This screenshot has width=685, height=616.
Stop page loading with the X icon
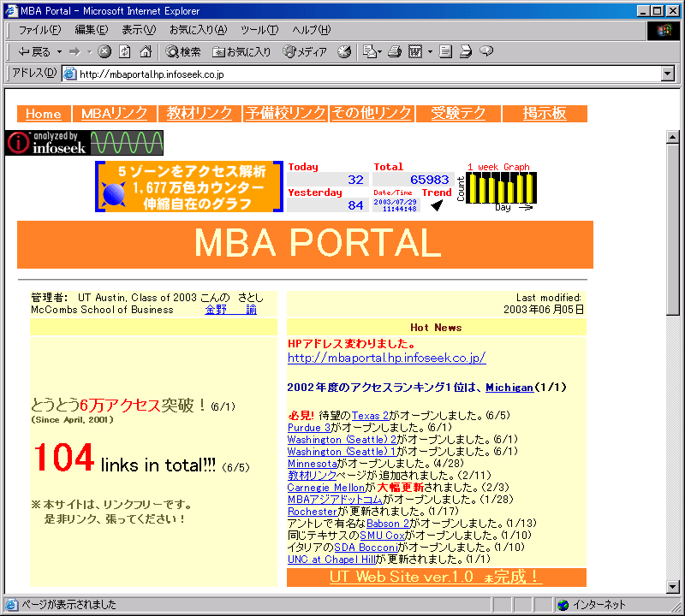[104, 52]
